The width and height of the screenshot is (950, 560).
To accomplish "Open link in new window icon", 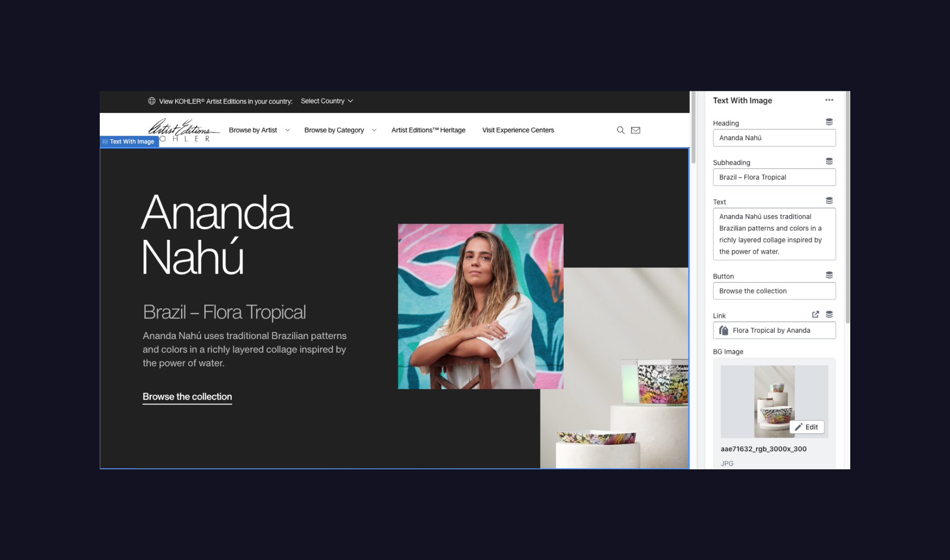I will point(815,315).
